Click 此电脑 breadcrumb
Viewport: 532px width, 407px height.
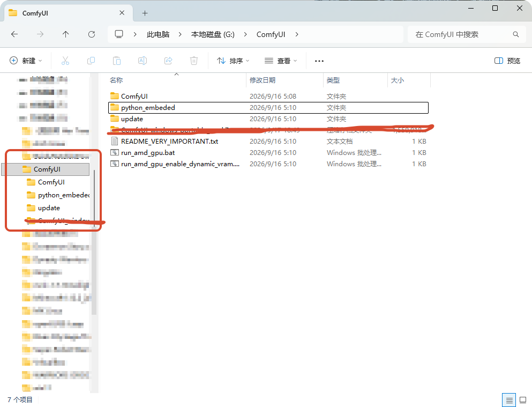[x=158, y=34]
